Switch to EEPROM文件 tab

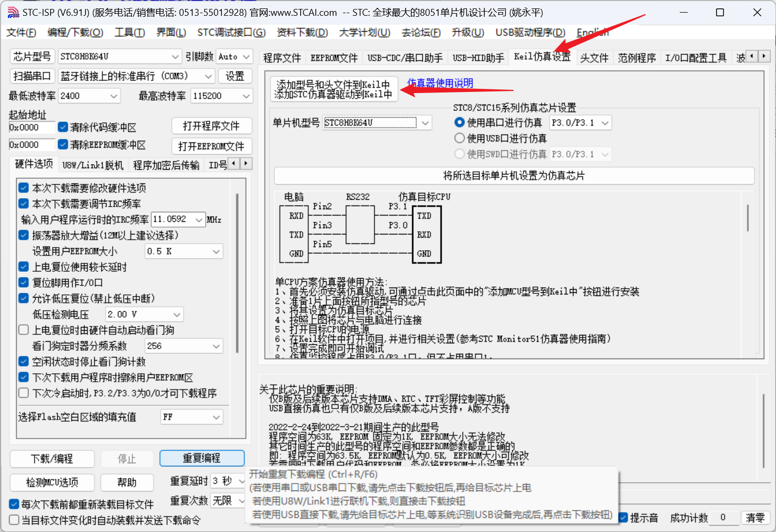click(334, 58)
